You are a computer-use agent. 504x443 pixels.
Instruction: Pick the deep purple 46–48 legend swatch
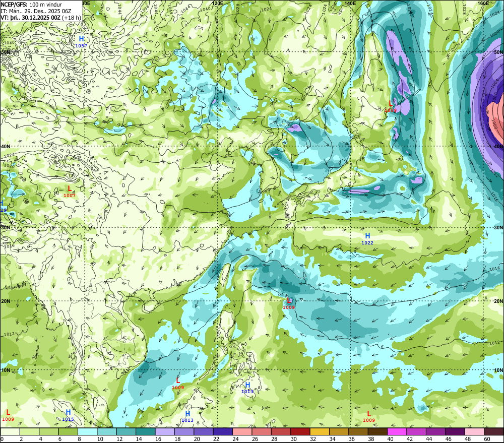pyautogui.click(x=455, y=431)
